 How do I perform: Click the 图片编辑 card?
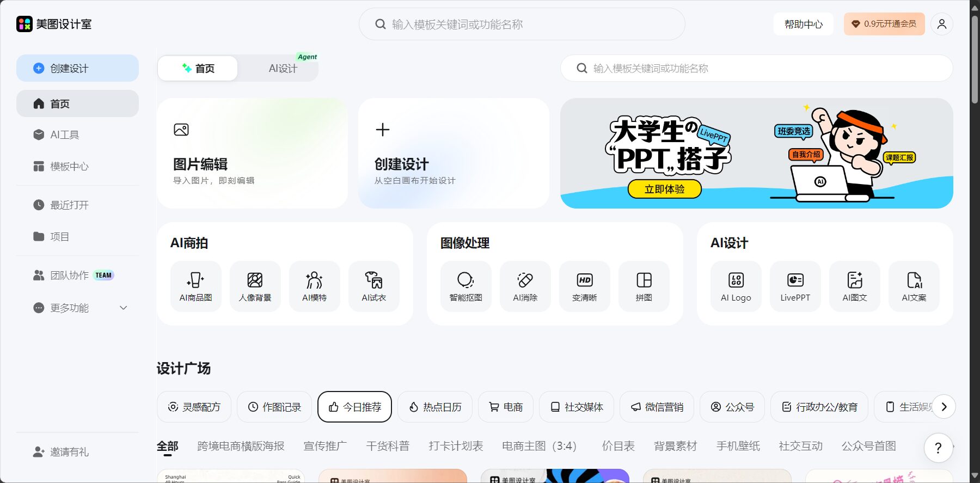pyautogui.click(x=252, y=153)
